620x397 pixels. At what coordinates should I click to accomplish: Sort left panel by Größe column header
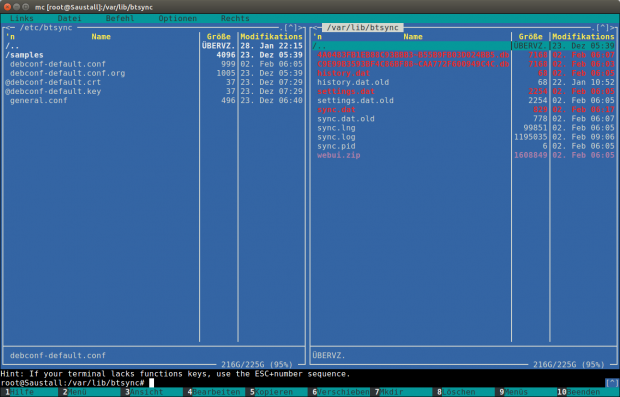coord(219,37)
